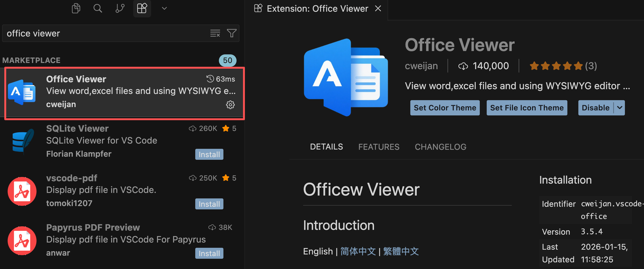Open the Source Control branch icon
Image resolution: width=644 pixels, height=269 pixels.
(x=120, y=9)
